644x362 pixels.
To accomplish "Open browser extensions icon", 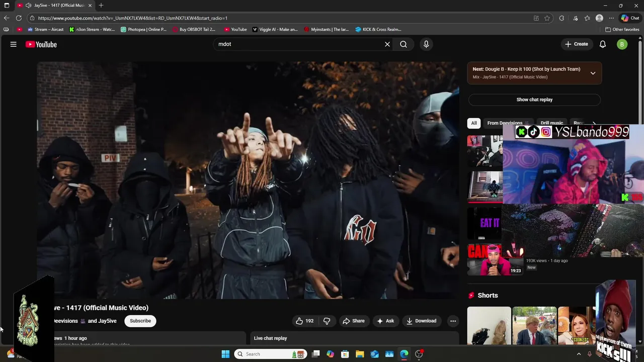I will click(x=561, y=18).
